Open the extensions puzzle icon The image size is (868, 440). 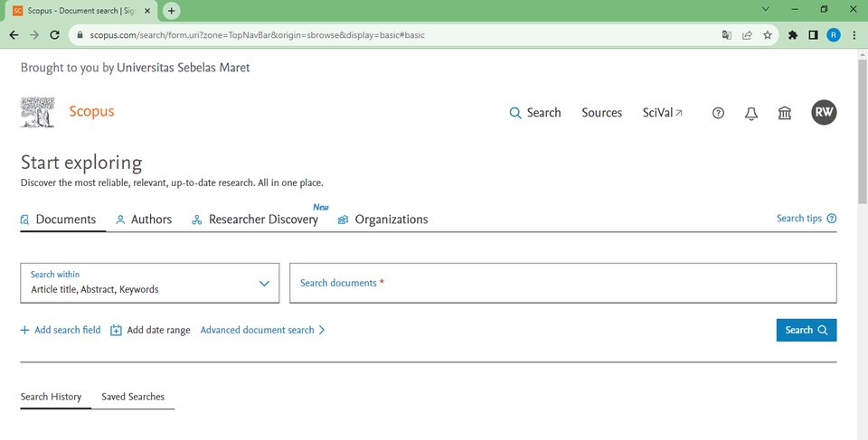793,35
